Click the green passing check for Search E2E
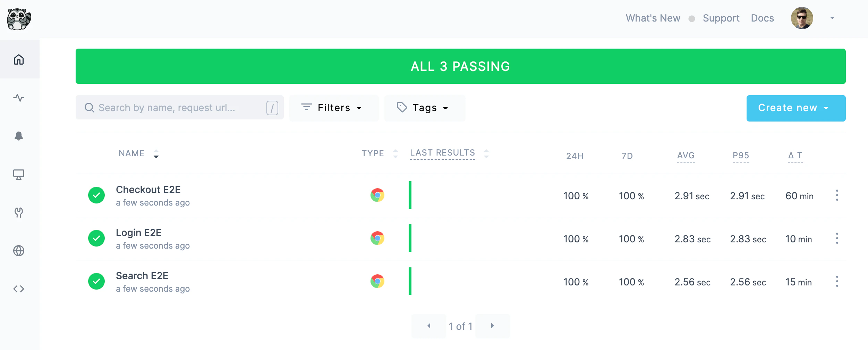This screenshot has width=868, height=350. [96, 281]
